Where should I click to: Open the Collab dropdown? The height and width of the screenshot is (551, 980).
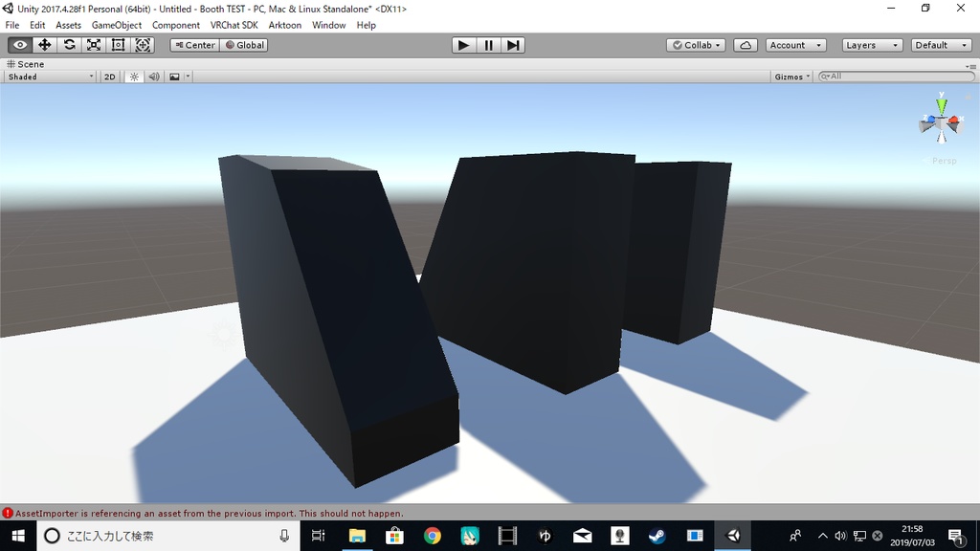[x=697, y=45]
